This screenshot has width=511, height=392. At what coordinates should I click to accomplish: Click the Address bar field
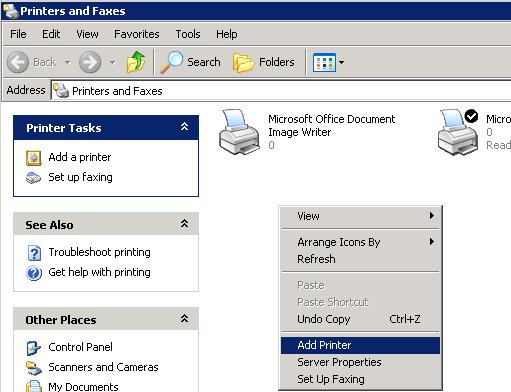coord(281,91)
